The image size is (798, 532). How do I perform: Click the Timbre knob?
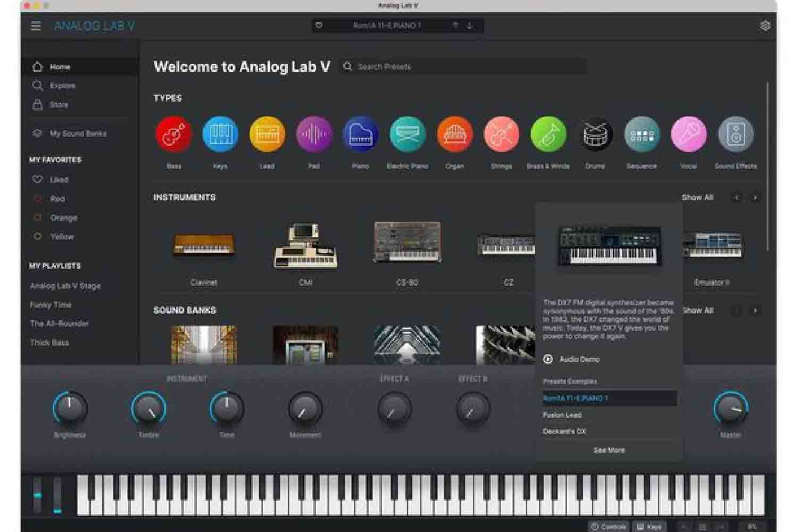click(148, 409)
